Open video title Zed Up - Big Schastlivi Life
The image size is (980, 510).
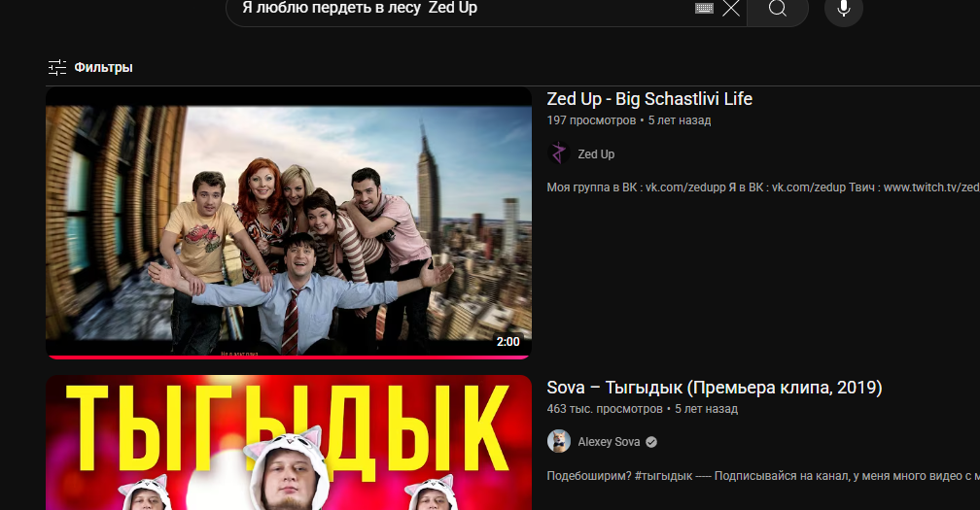649,99
